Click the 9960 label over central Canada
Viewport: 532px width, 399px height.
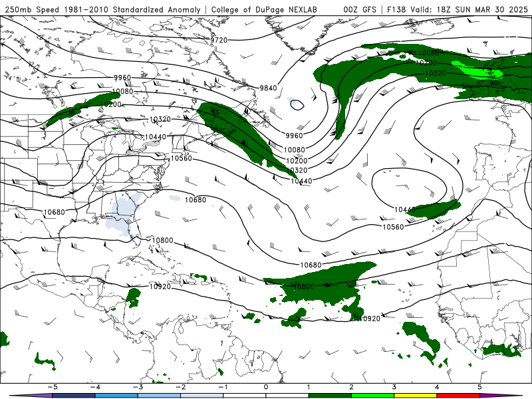[122, 78]
